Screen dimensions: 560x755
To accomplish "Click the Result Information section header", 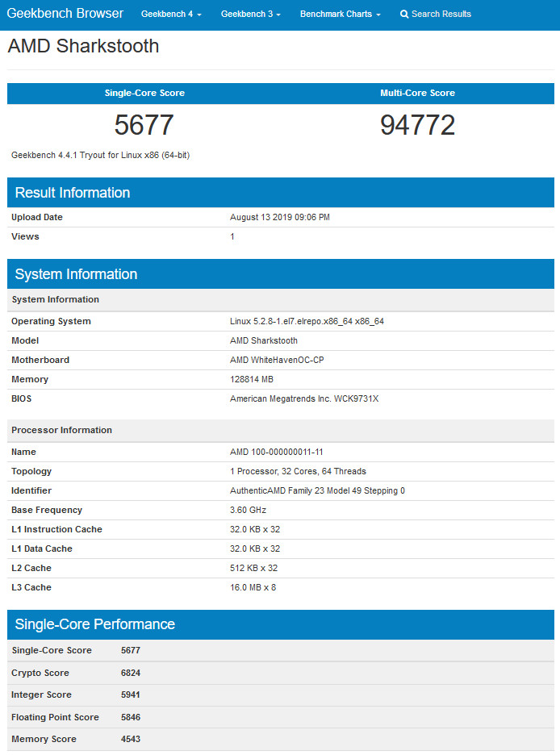I will [73, 193].
